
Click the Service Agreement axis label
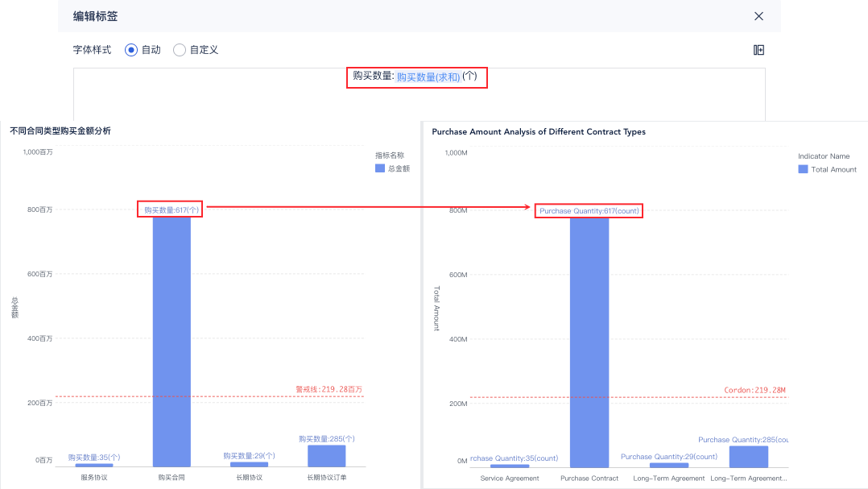pos(510,479)
